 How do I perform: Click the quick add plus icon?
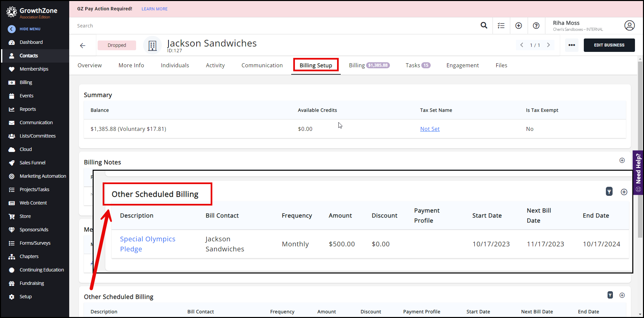click(x=518, y=25)
